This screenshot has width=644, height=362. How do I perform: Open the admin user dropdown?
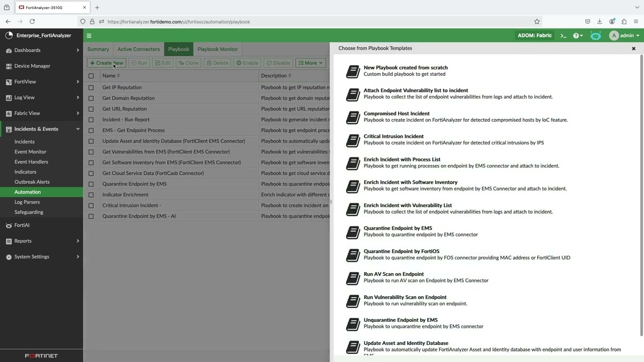click(x=624, y=36)
